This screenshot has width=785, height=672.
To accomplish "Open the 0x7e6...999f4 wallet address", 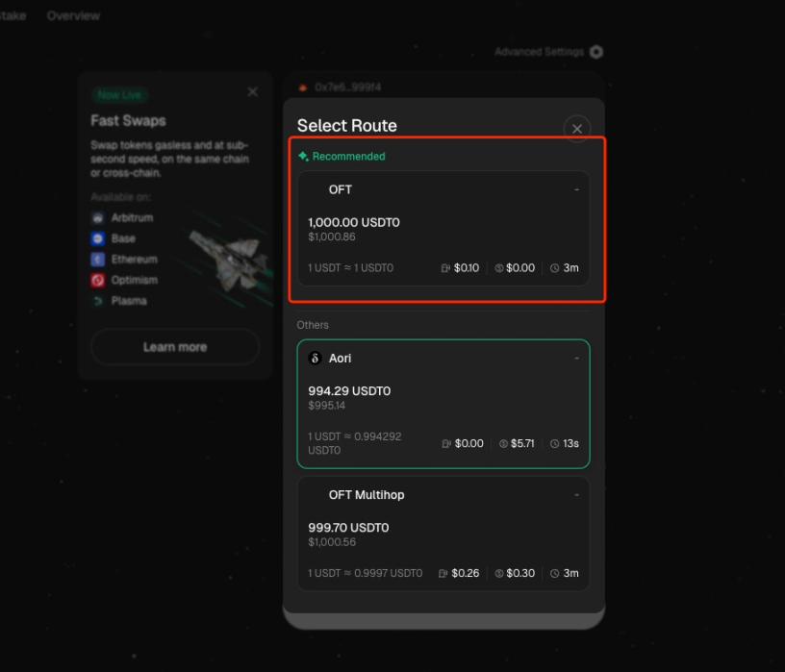I will (x=348, y=87).
